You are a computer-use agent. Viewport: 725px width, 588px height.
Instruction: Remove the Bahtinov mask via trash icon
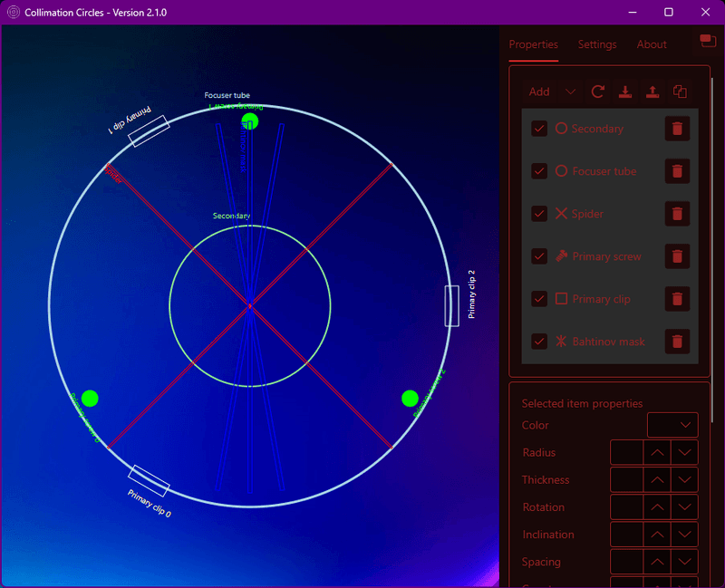(677, 342)
